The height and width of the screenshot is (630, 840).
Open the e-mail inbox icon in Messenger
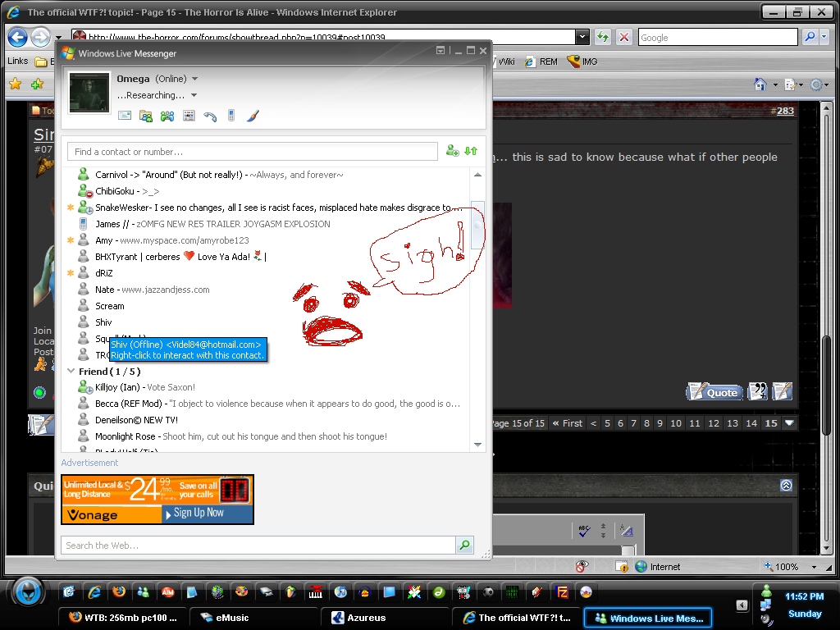coord(125,116)
